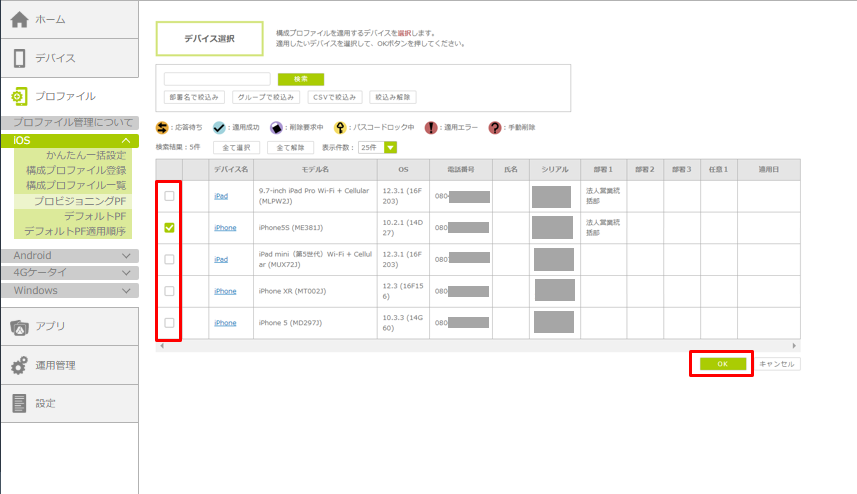
Task: Select 構成プロファイル一覧 in sidebar
Action: [76, 186]
